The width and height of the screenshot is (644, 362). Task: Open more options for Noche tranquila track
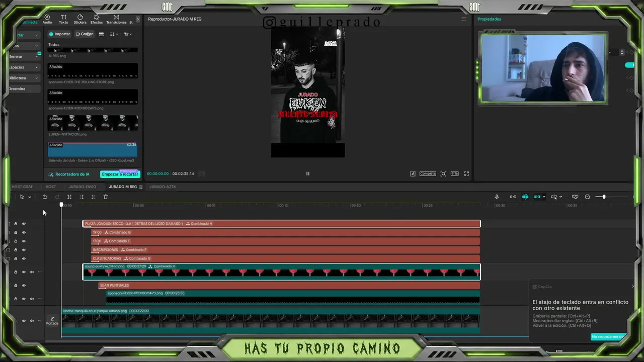(40, 320)
